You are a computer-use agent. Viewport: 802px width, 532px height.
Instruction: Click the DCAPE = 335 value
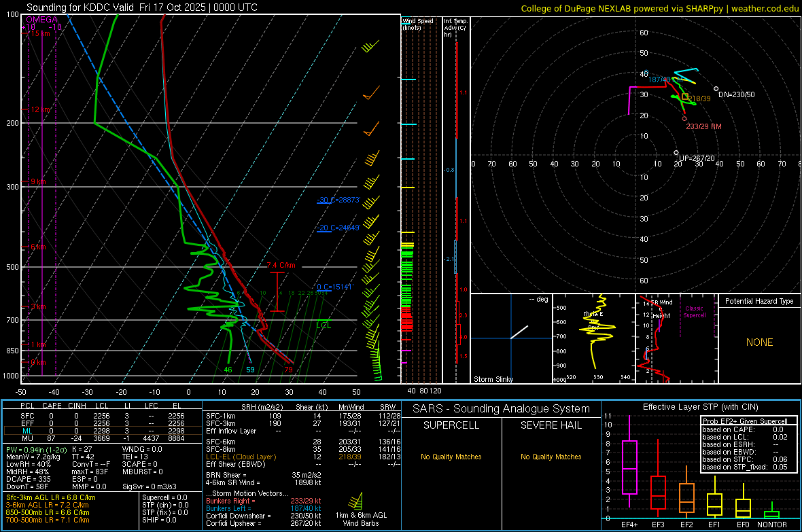point(28,479)
